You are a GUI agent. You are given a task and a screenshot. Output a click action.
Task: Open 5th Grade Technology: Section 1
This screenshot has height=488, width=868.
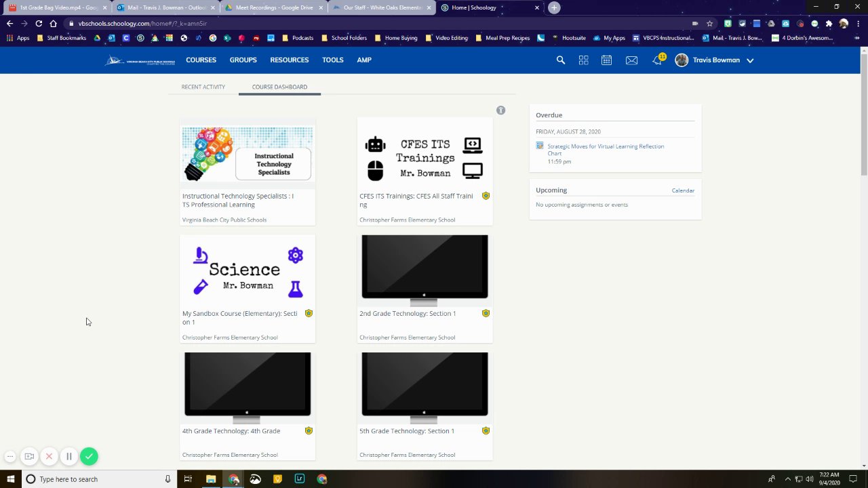(x=407, y=430)
